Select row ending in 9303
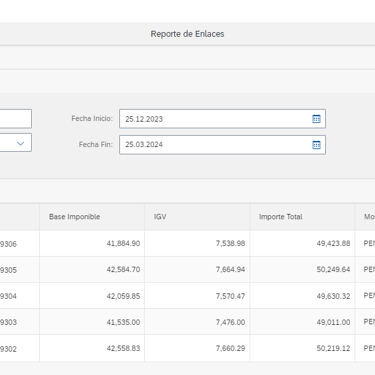Viewport: 375px width, 375px height. 187,322
